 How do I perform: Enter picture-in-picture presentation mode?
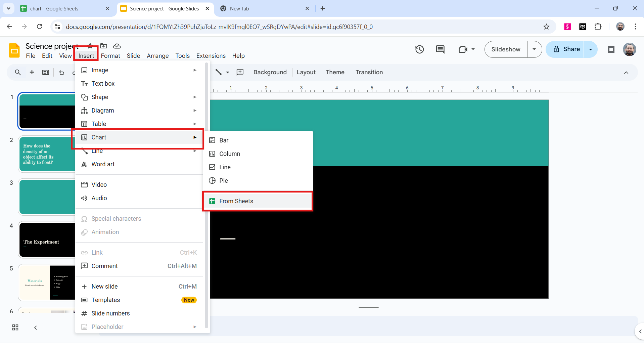(611, 49)
